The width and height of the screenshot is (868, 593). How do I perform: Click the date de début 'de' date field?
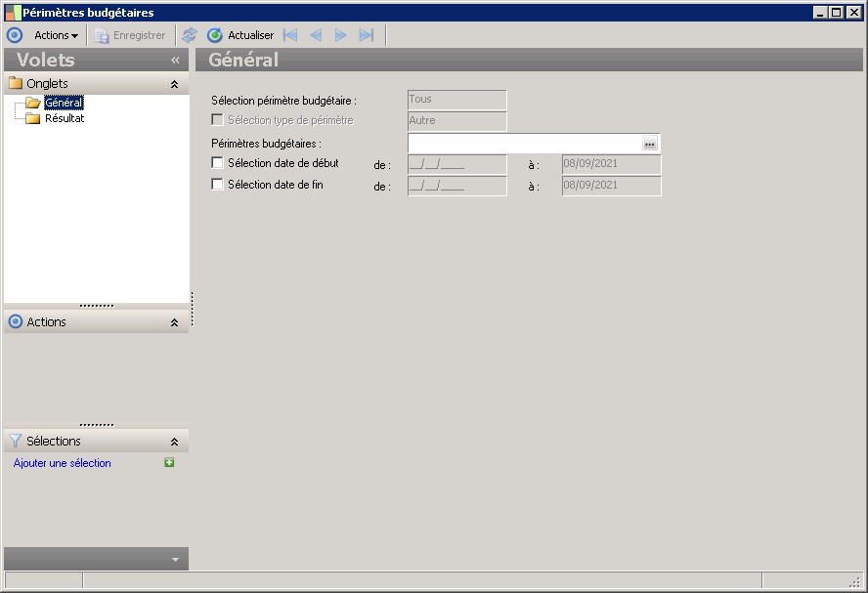pos(457,164)
